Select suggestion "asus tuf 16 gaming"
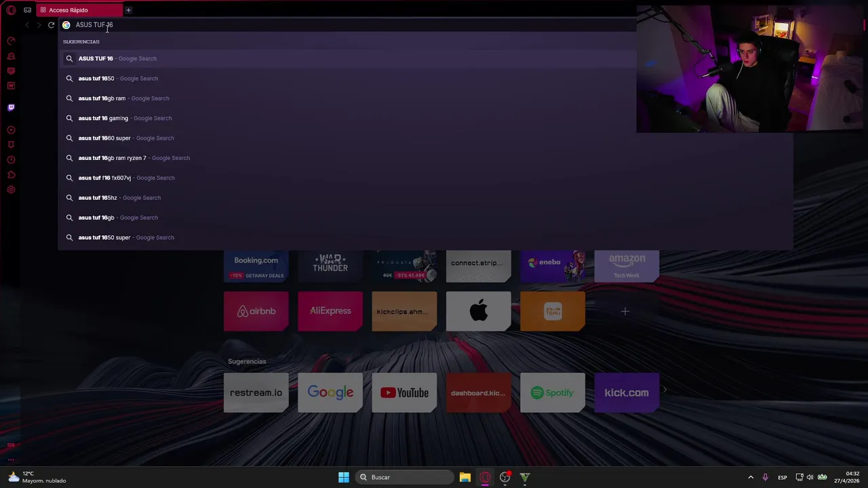 (347, 118)
